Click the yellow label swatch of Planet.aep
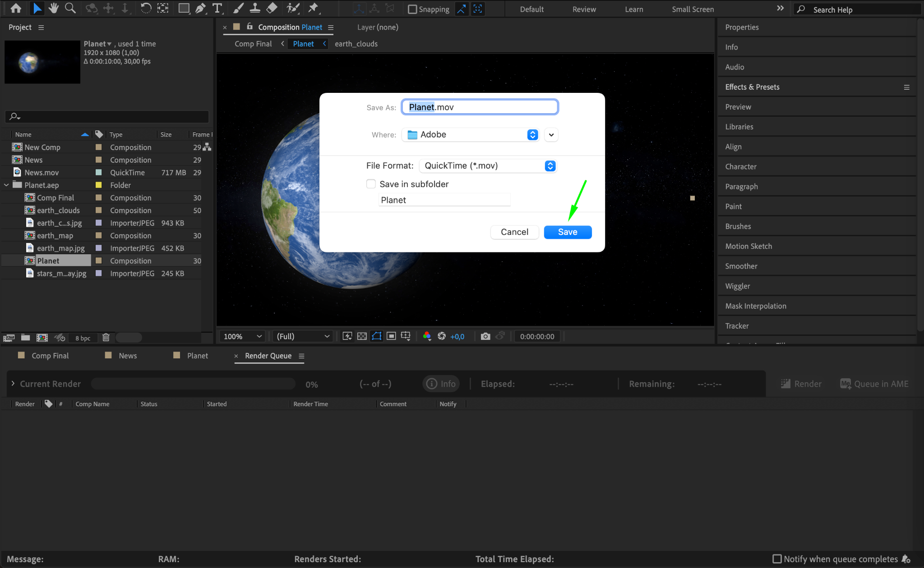Screen dimensions: 924x568 98,185
